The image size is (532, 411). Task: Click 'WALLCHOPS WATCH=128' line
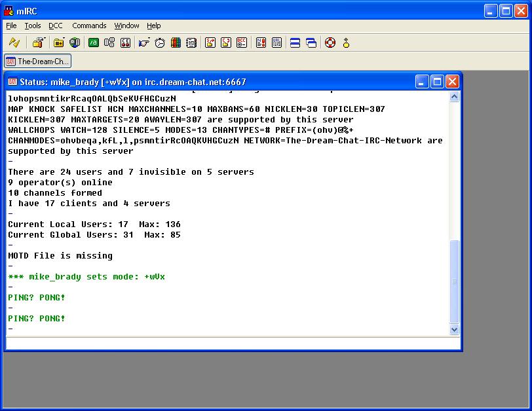(x=181, y=130)
